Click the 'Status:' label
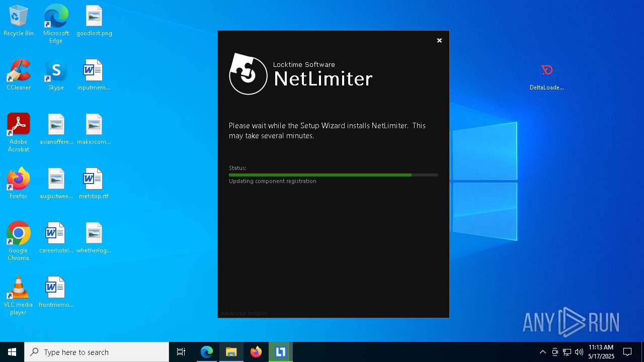644x362 pixels. click(x=237, y=168)
